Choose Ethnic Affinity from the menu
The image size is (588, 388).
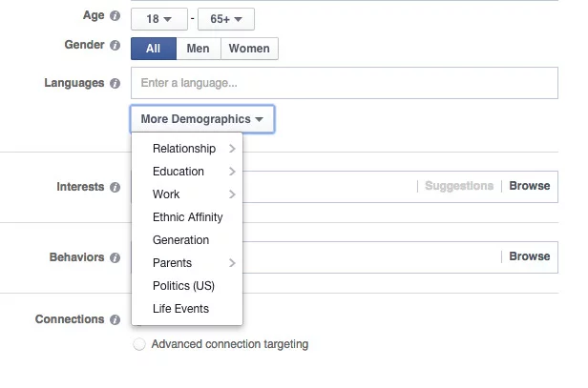point(187,217)
